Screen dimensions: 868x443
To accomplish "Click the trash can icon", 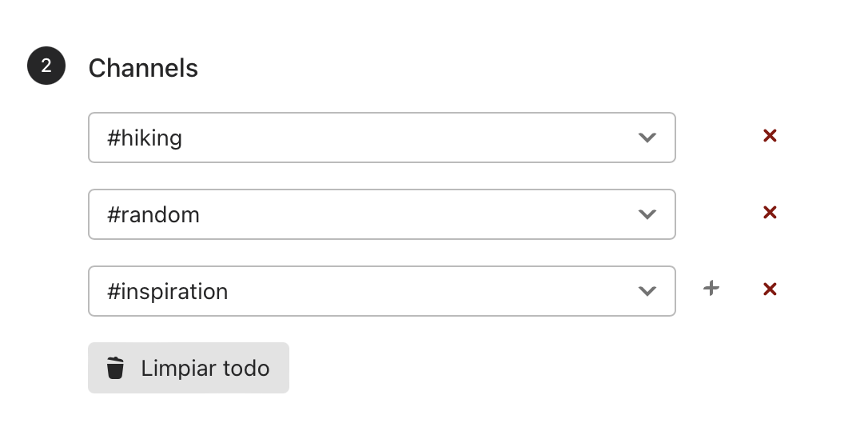I will 115,368.
